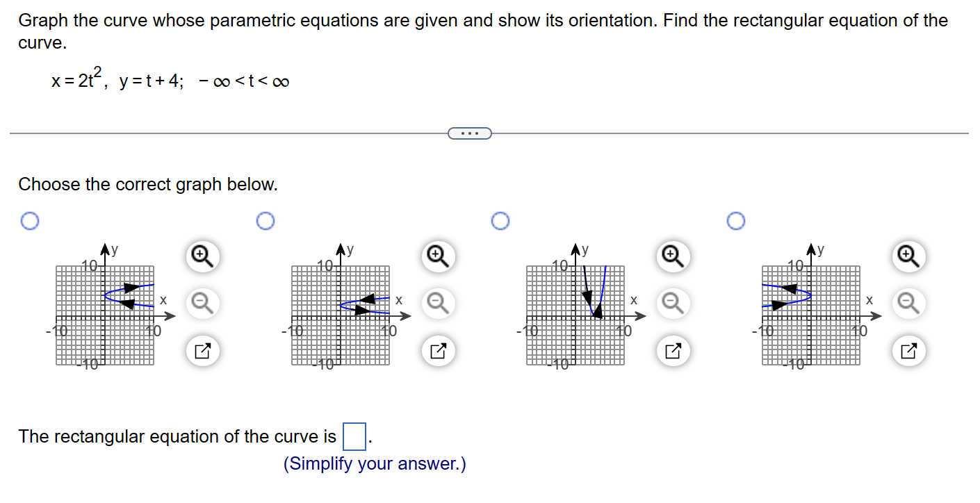The image size is (980, 503).
Task: Select the second answer choice radio button
Action: click(265, 220)
